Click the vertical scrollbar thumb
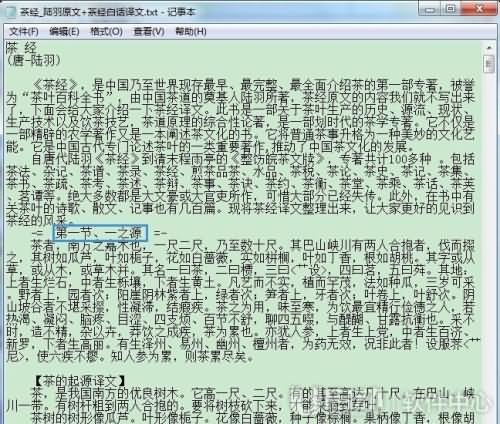 [x=489, y=64]
